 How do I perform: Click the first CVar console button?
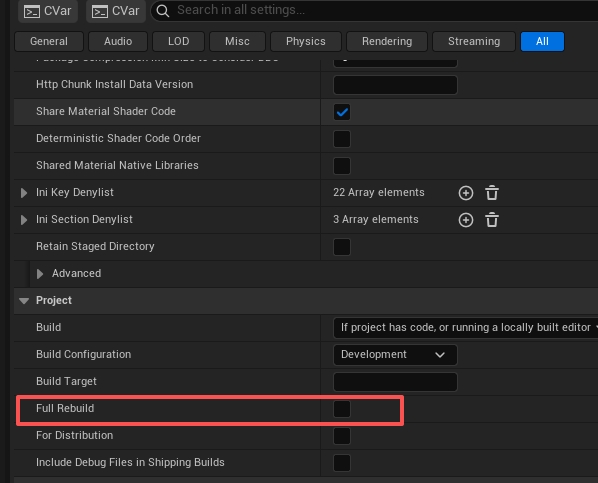(x=48, y=11)
